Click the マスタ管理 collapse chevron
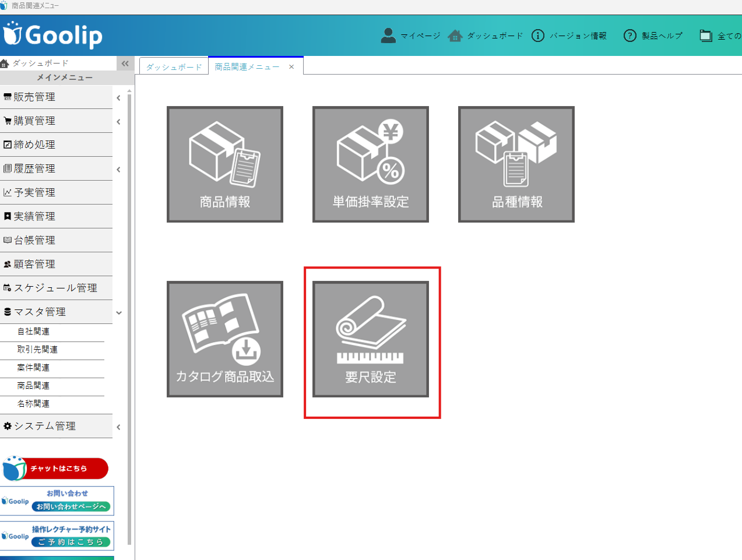This screenshot has width=742, height=560. click(119, 313)
